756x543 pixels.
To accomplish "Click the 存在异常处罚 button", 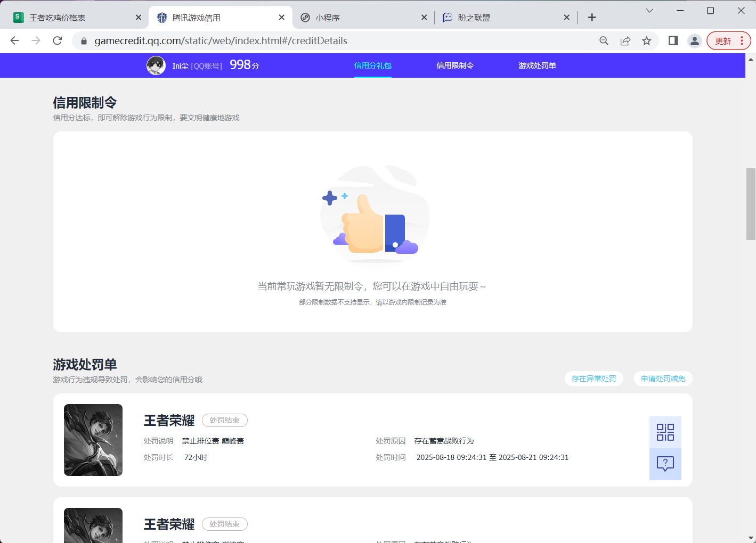I will tap(594, 379).
